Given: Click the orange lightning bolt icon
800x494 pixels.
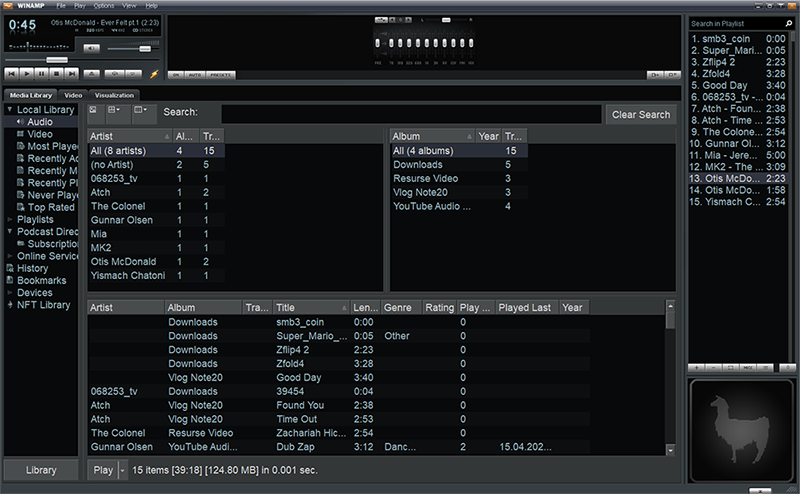Looking at the screenshot, I should tap(154, 74).
